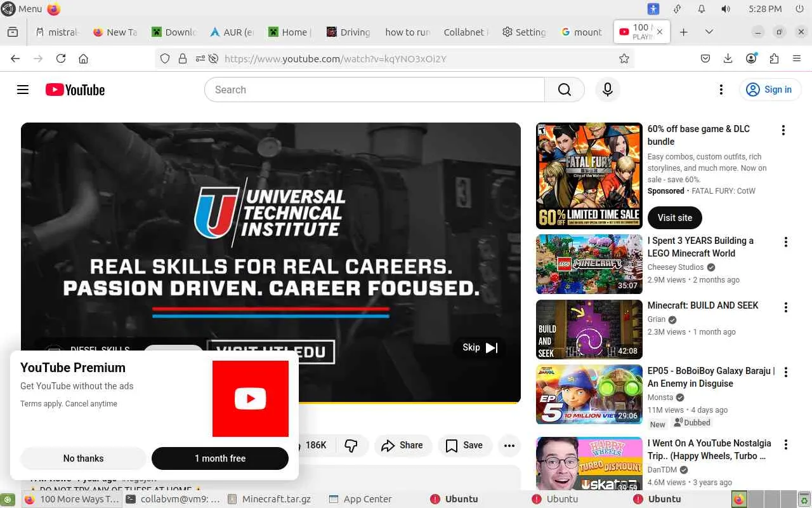Open the Firefox application hamburger menu
This screenshot has height=508, width=812.
coord(797,58)
